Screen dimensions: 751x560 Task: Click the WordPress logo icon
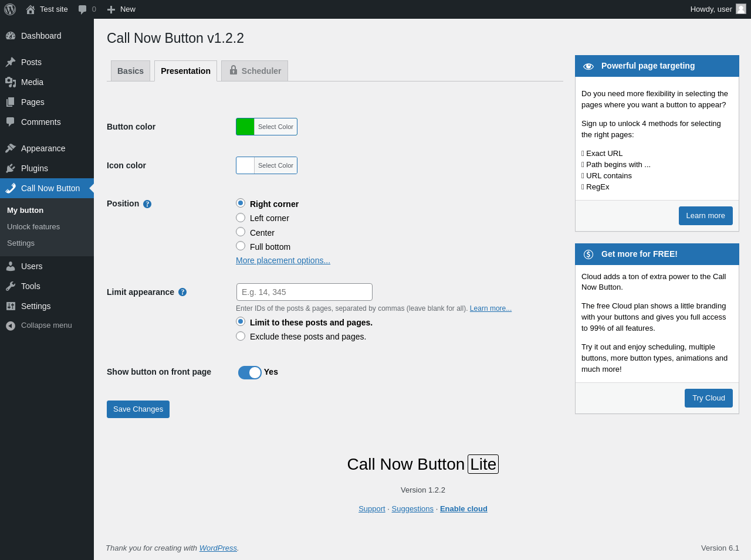10,9
